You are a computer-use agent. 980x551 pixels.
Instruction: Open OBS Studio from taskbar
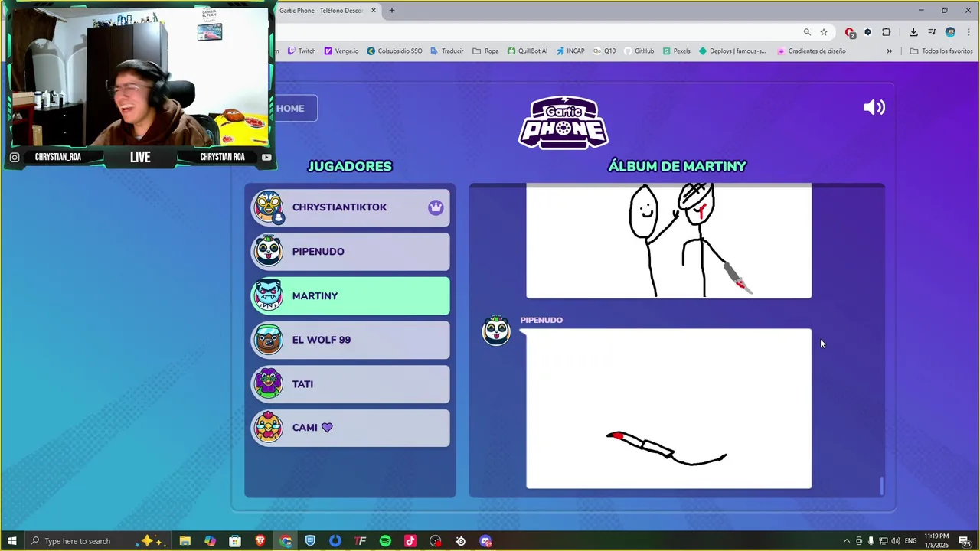(x=436, y=541)
